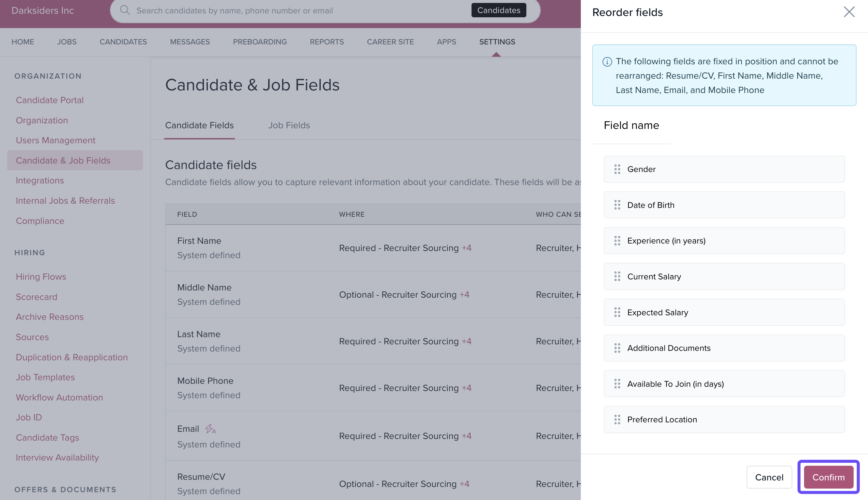
Task: Click the drag handle beside Current Salary
Action: (x=617, y=276)
